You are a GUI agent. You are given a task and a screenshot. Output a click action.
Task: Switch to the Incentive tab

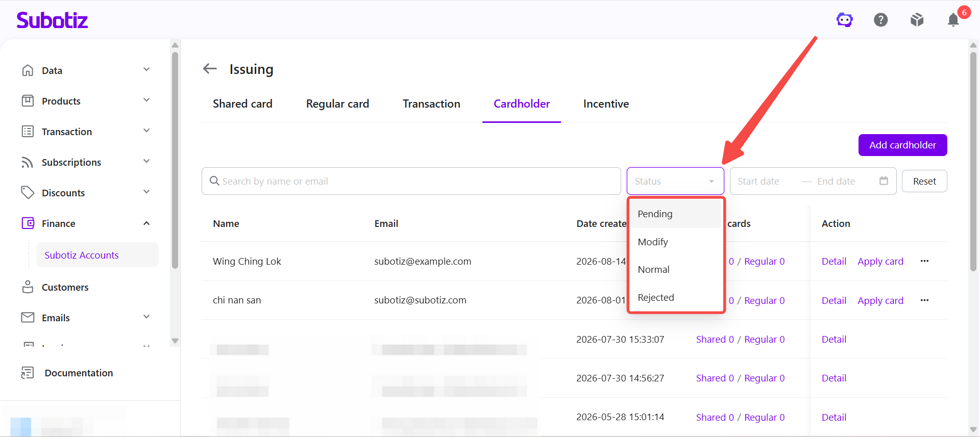[606, 104]
